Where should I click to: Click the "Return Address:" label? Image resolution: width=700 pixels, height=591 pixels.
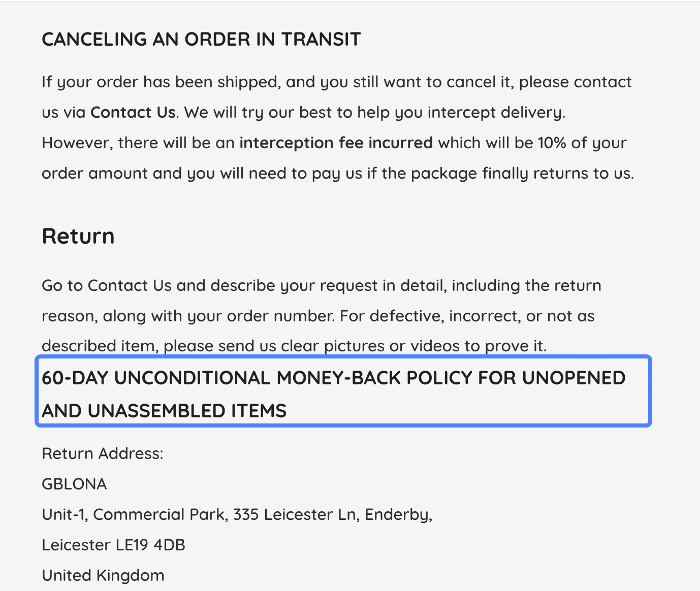(x=103, y=453)
